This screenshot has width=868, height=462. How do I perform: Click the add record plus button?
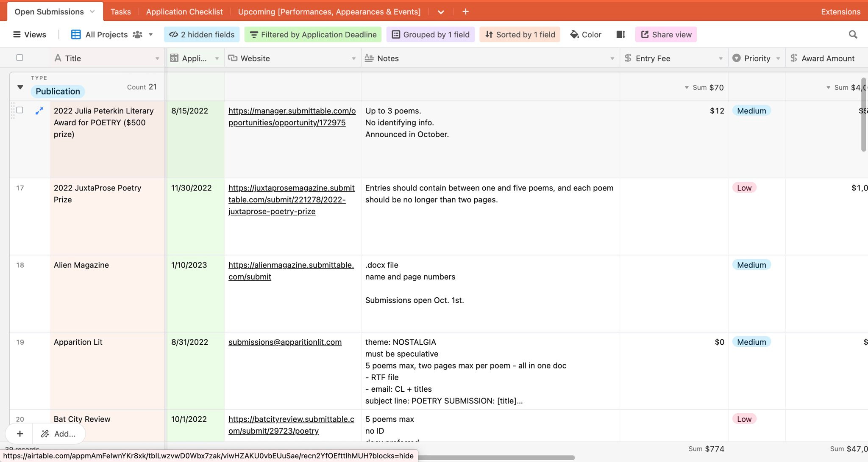pyautogui.click(x=20, y=433)
